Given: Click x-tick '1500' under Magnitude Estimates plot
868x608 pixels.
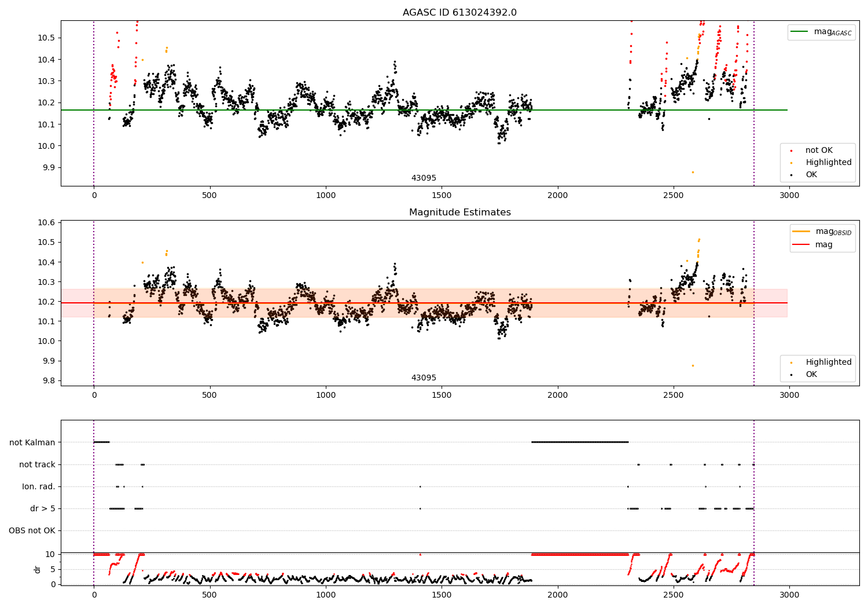Looking at the screenshot, I should click(442, 395).
